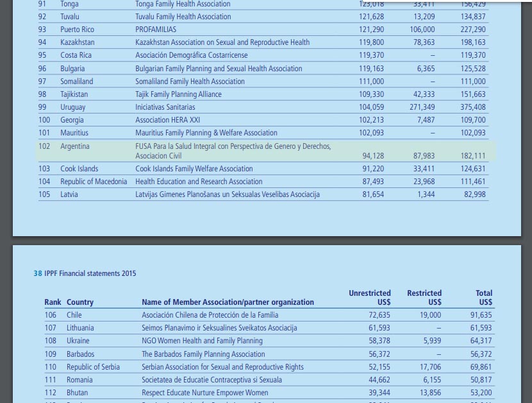Click the "IPPF Financial statements 2015" page heading

85,273
